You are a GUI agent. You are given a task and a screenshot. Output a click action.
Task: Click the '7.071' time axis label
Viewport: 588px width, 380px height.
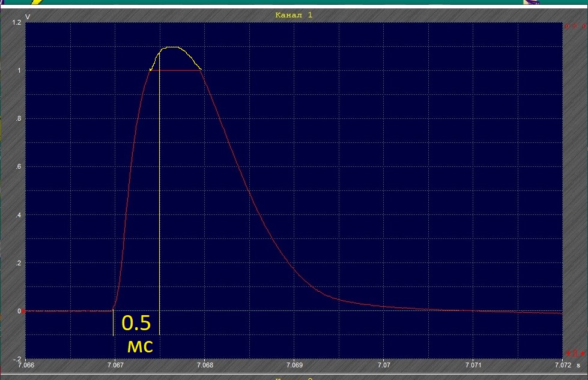(473, 365)
